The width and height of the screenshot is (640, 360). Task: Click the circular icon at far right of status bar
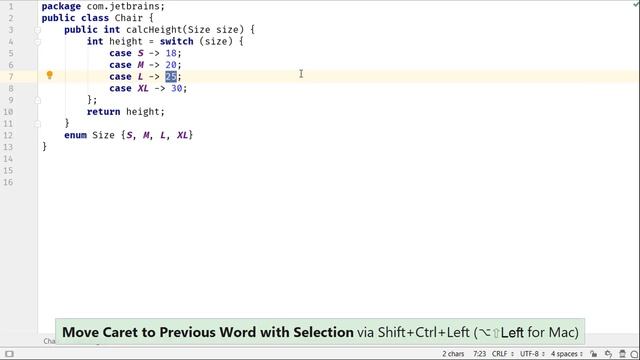point(634,354)
